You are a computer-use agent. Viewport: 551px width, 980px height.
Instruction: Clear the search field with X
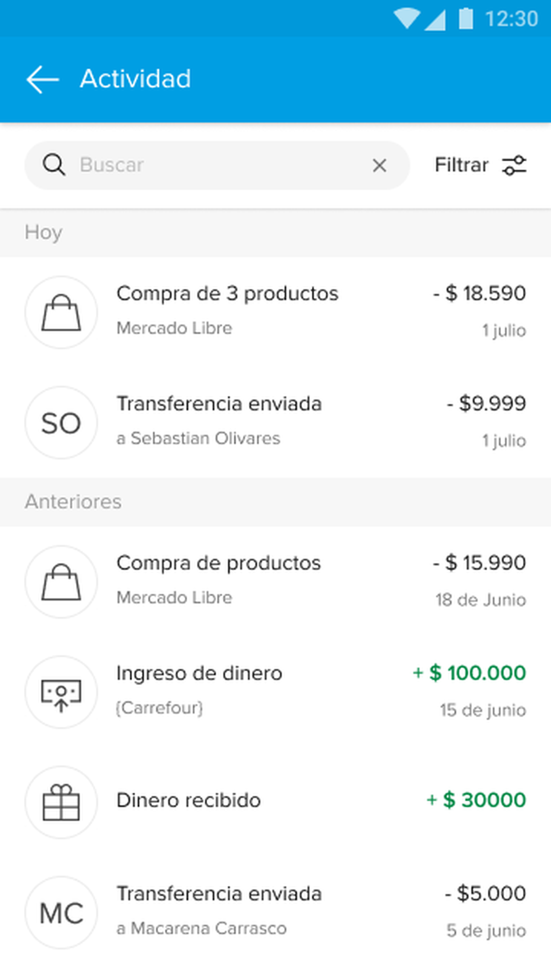(x=379, y=165)
